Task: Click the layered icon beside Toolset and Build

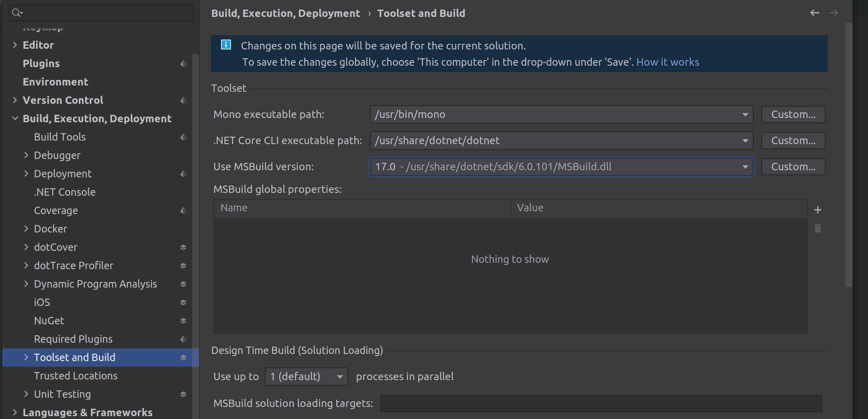Action: (x=183, y=357)
